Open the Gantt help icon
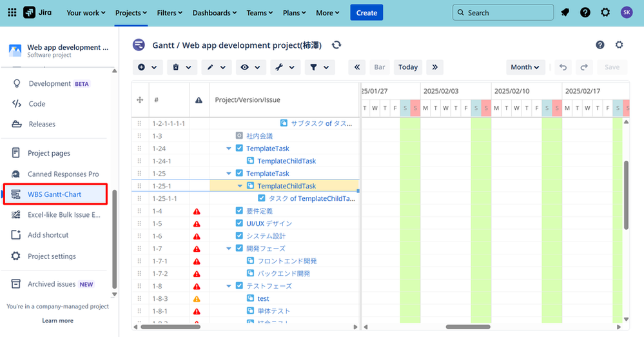The width and height of the screenshot is (644, 337). click(x=600, y=45)
